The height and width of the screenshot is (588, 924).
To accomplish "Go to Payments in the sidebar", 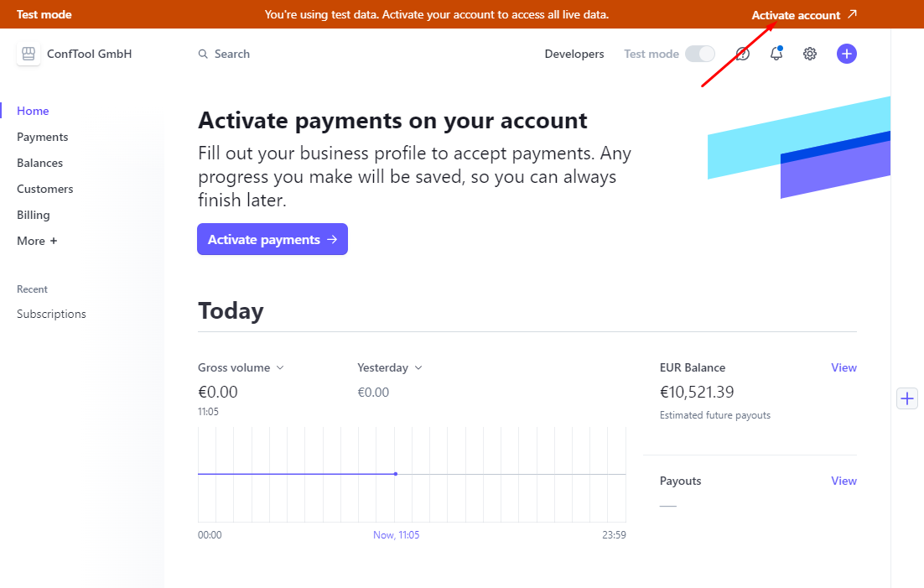I will (x=43, y=137).
